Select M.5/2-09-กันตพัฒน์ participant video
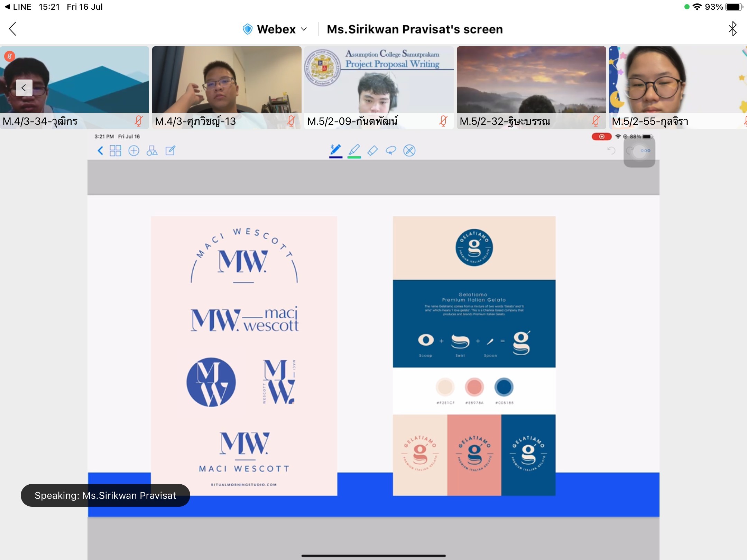The width and height of the screenshot is (747, 560). pos(379,87)
